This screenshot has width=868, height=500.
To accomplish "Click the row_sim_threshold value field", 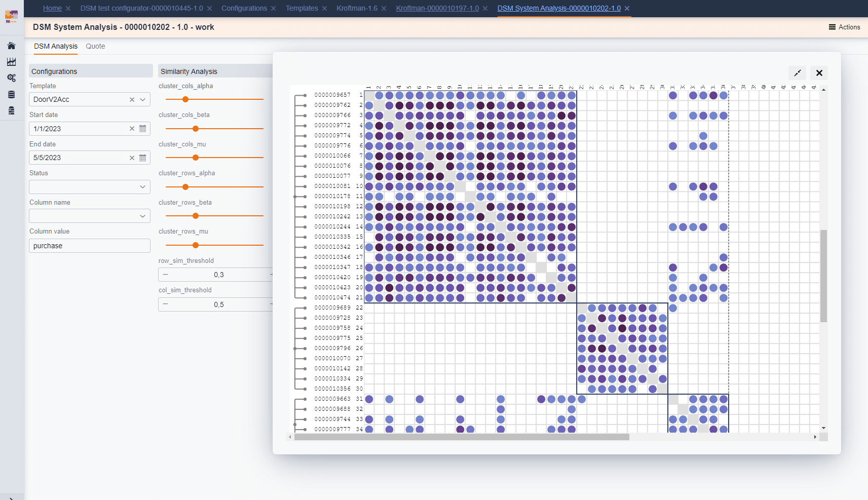I will 218,275.
